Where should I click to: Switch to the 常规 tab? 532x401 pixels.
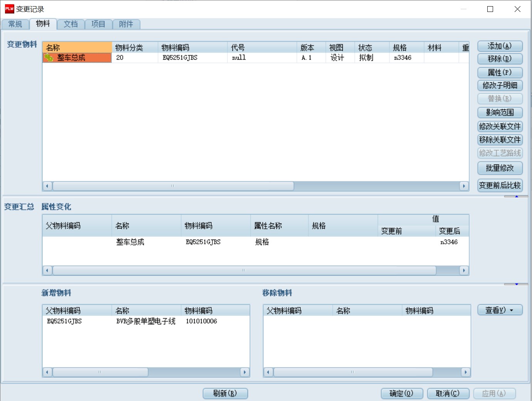click(x=15, y=24)
